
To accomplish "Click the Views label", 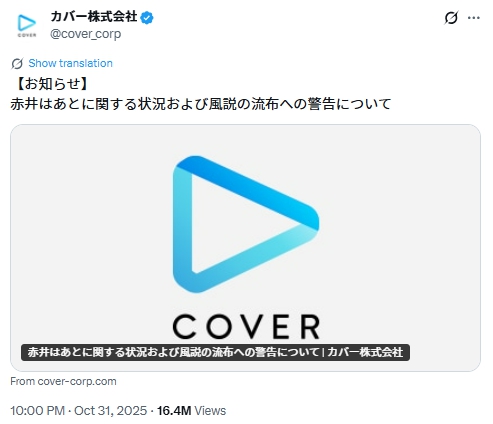I will [210, 411].
